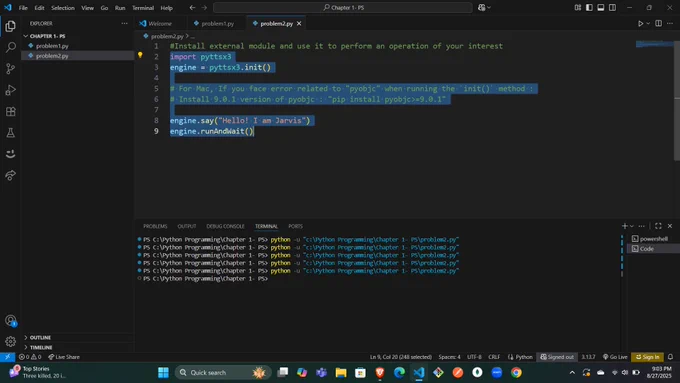Toggle the secondary side bar visibility
The height and width of the screenshot is (383, 680).
612,7
